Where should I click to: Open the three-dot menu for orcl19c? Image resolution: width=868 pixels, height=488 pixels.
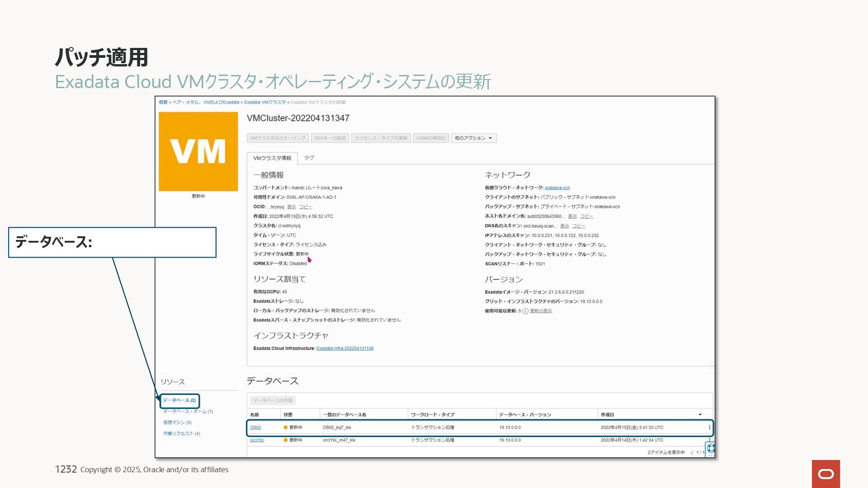tap(709, 440)
